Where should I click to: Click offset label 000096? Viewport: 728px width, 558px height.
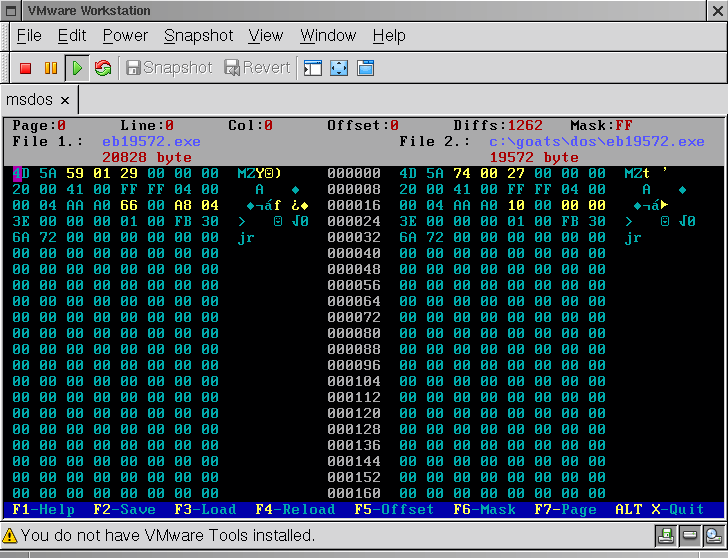click(354, 365)
